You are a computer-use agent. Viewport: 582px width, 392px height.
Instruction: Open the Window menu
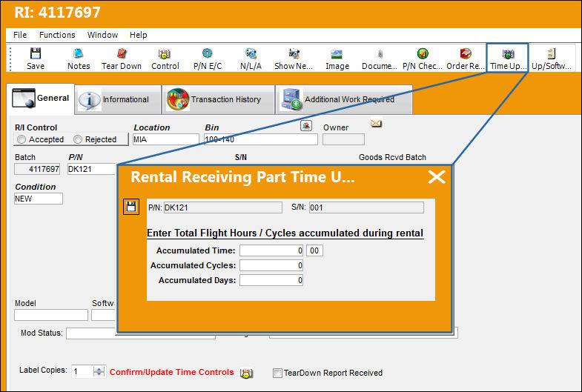102,35
